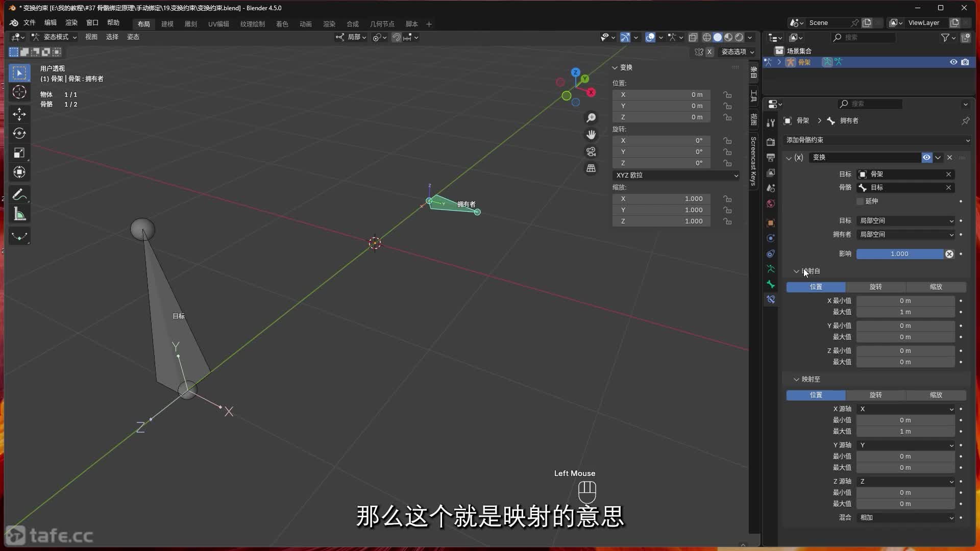
Task: Click the scale X 1.000 field
Action: point(661,199)
